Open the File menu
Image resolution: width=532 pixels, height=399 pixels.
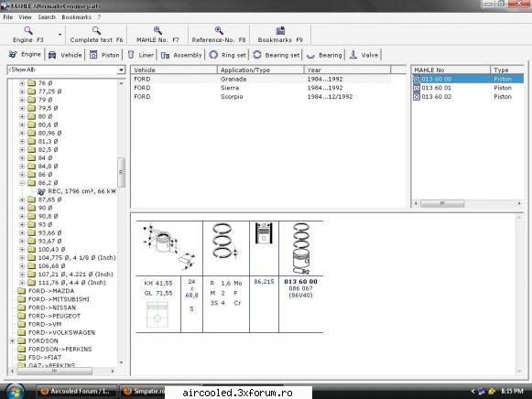click(8, 17)
